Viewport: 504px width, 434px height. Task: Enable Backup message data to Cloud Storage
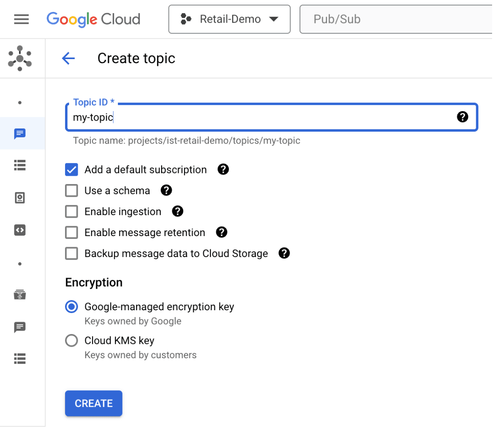click(x=71, y=253)
